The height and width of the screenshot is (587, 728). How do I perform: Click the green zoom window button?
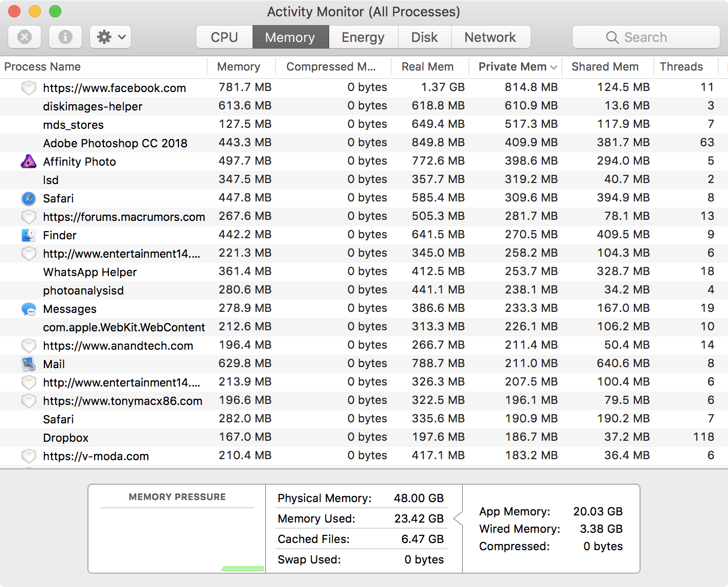(x=55, y=11)
